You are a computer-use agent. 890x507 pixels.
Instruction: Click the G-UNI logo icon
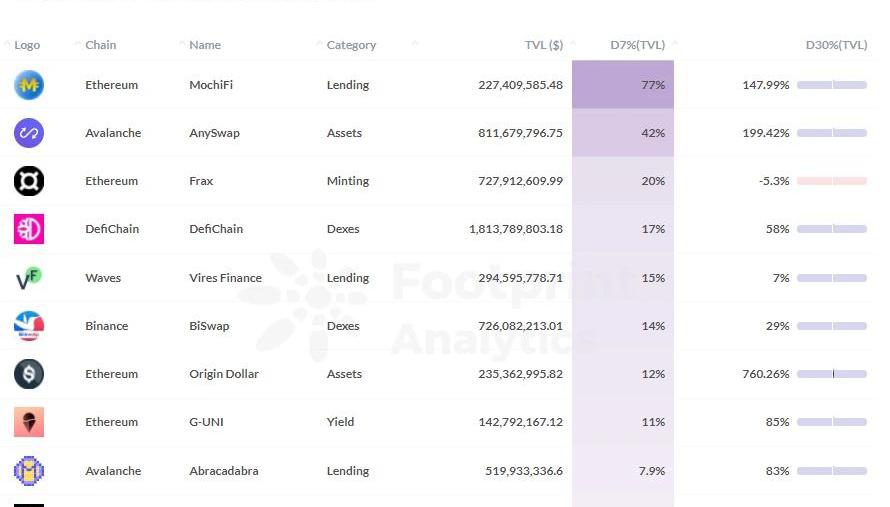29,422
